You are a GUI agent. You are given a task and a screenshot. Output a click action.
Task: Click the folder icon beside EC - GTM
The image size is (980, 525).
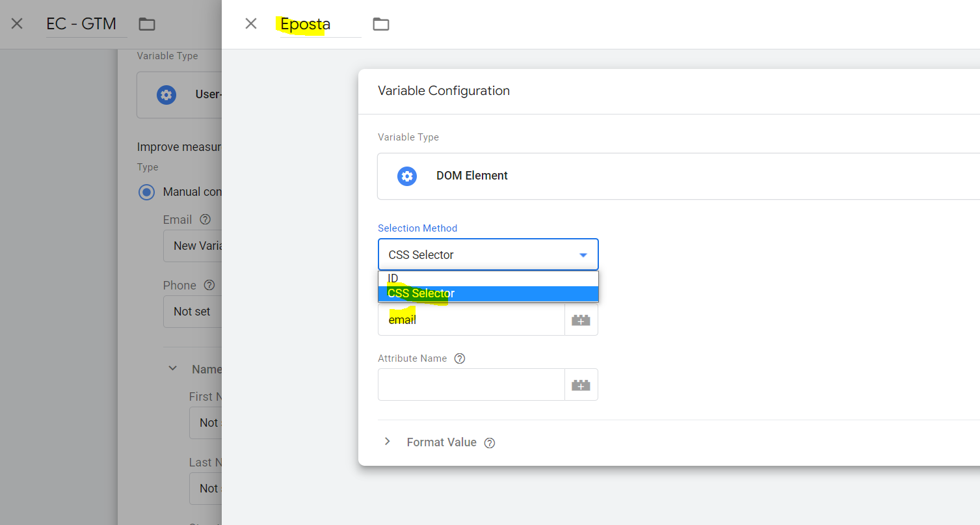tap(147, 24)
